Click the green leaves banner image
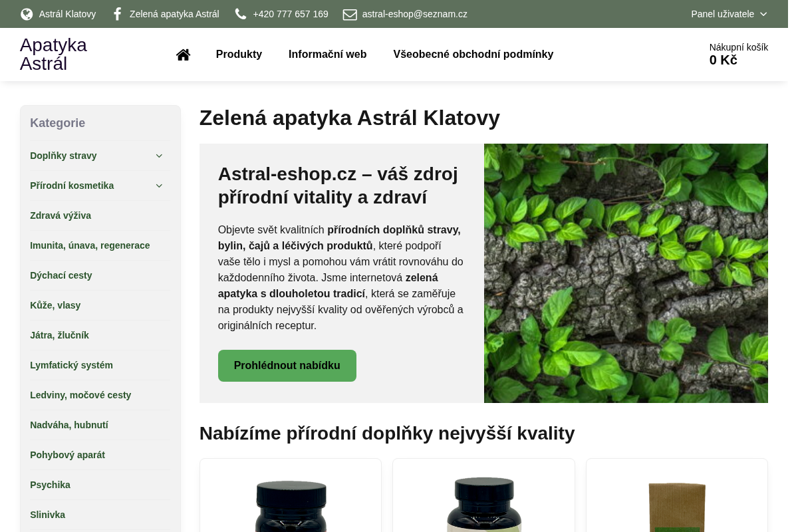Viewport: 798px width, 532px height. click(x=626, y=273)
